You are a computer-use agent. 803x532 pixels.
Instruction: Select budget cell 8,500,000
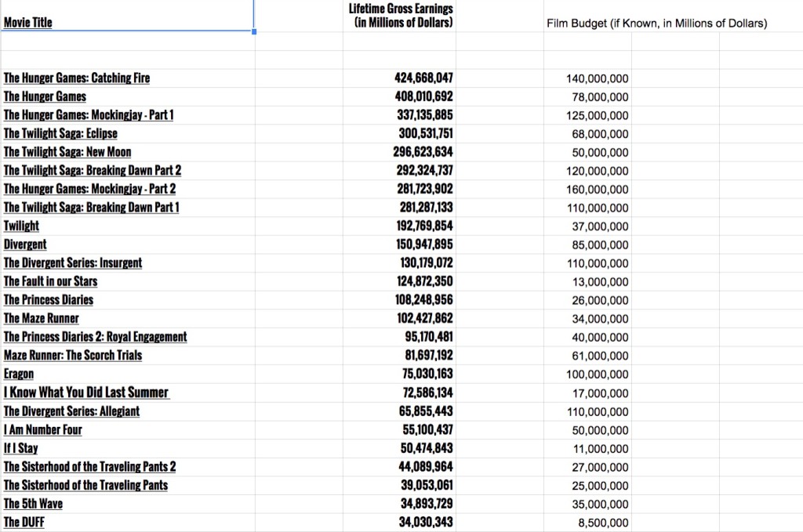coord(587,523)
